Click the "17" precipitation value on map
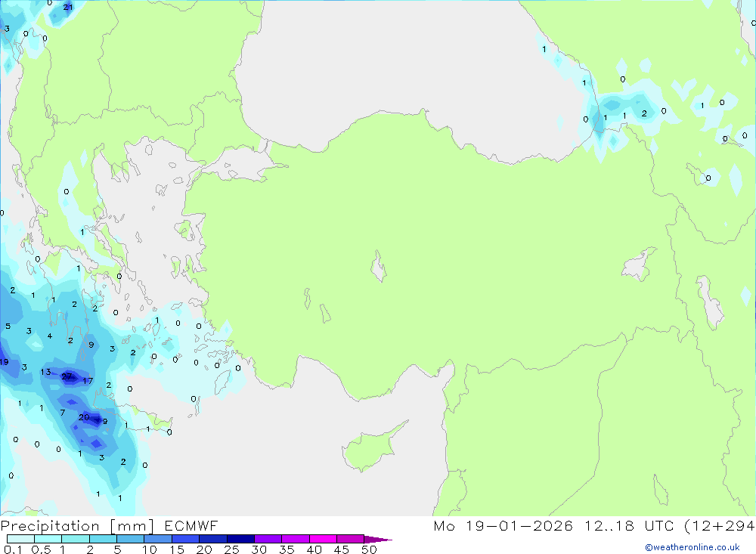This screenshot has height=554, width=756. click(88, 380)
